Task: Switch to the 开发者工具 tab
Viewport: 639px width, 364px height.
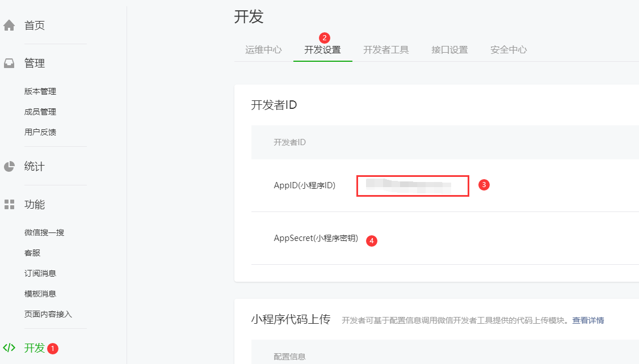Action: [386, 50]
